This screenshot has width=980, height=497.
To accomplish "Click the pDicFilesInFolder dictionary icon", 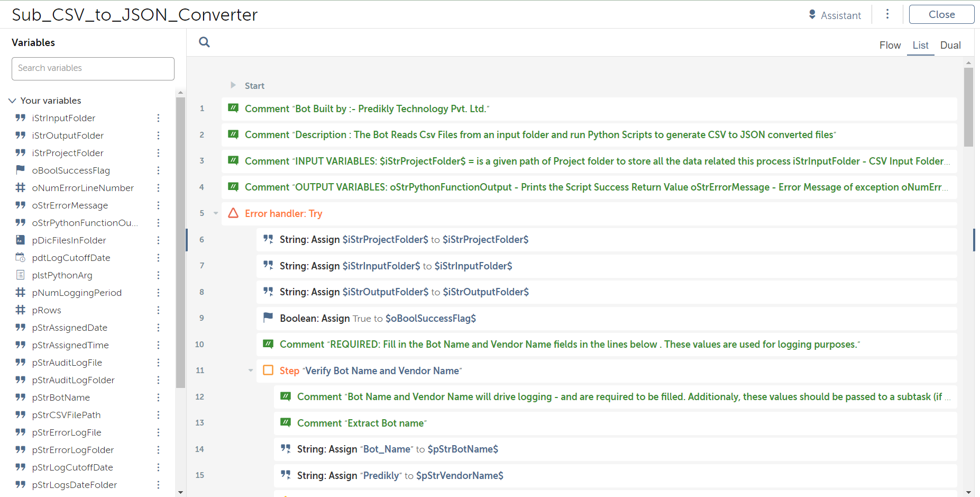I will (21, 240).
